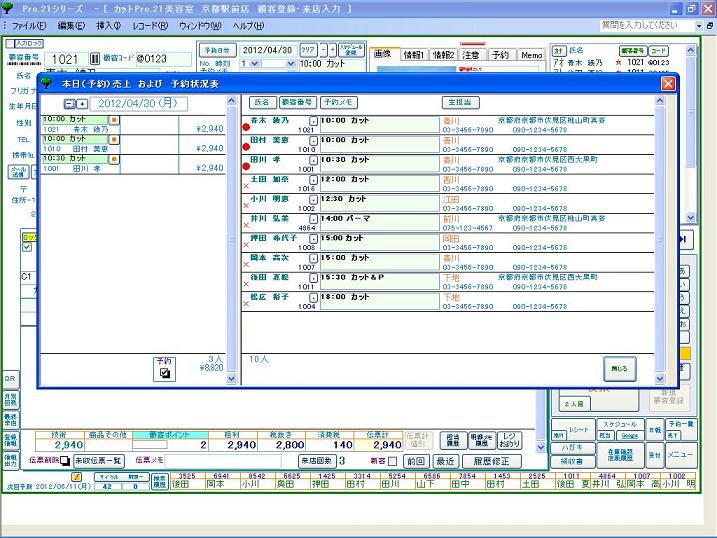Click the red X mark for 小川 明恵
The width and height of the screenshot is (717, 538).
(246, 206)
